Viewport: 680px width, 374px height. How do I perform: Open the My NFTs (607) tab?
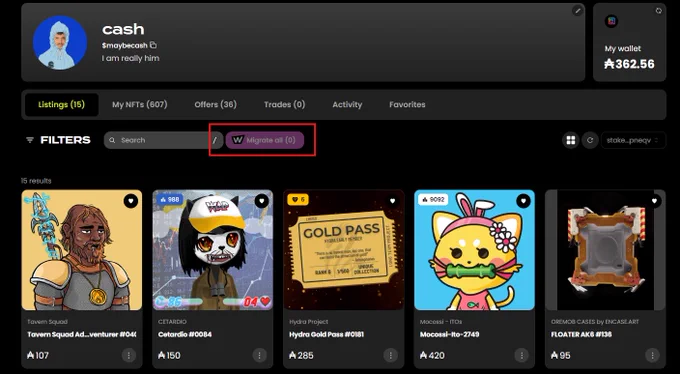click(x=140, y=105)
